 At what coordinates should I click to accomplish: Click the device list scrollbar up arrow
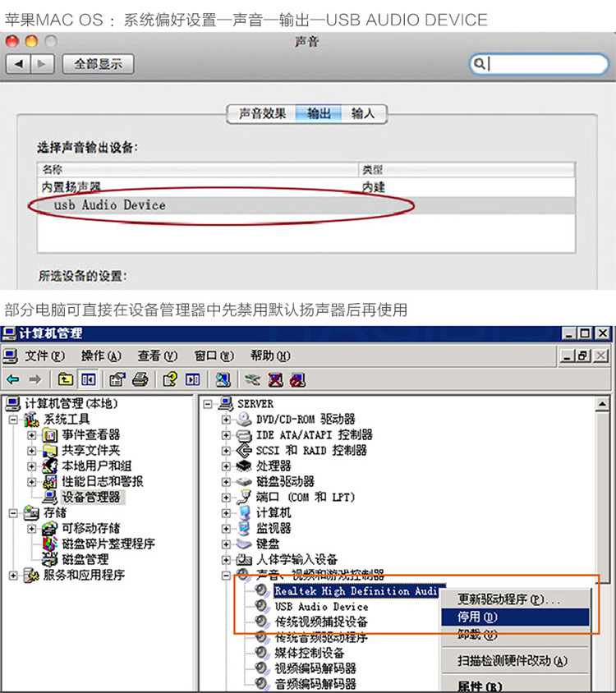pyautogui.click(x=602, y=404)
